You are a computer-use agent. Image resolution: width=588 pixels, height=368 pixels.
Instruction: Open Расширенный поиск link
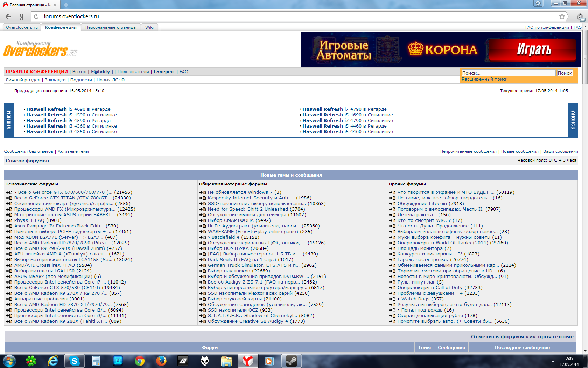point(484,79)
